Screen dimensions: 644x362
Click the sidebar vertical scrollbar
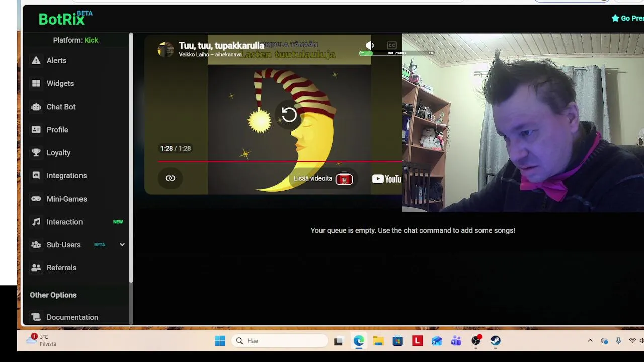[x=131, y=157]
